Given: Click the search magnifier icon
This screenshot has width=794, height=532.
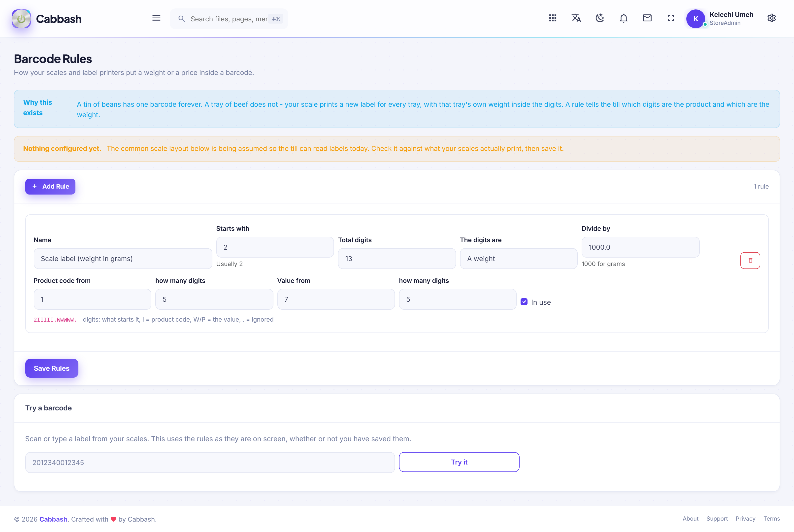Looking at the screenshot, I should tap(181, 19).
